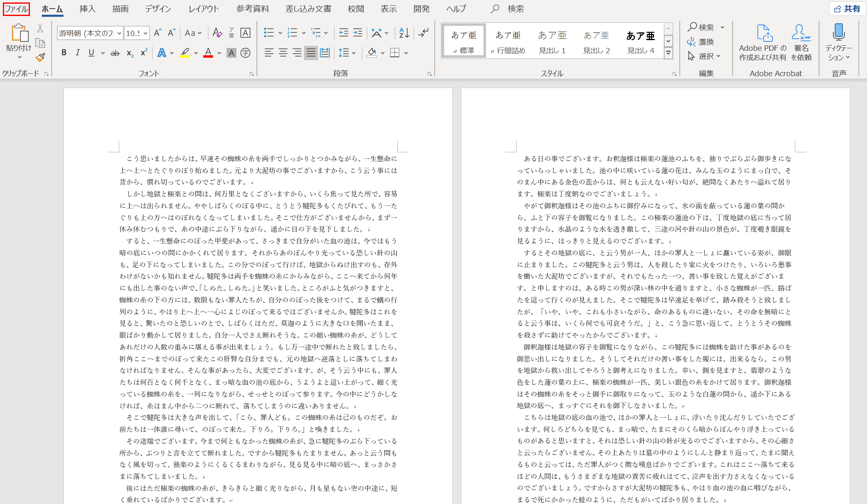Open the font name dropdown
The image size is (867, 504).
(x=119, y=33)
